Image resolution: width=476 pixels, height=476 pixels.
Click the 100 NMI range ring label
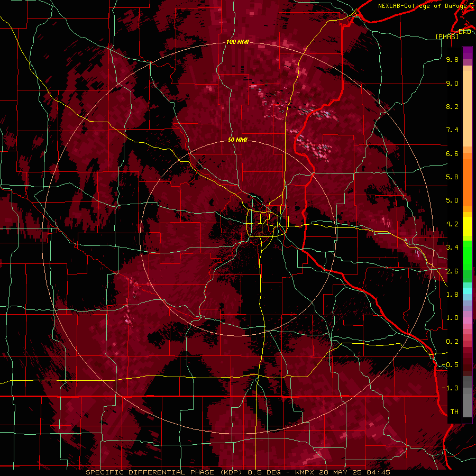coord(237,42)
